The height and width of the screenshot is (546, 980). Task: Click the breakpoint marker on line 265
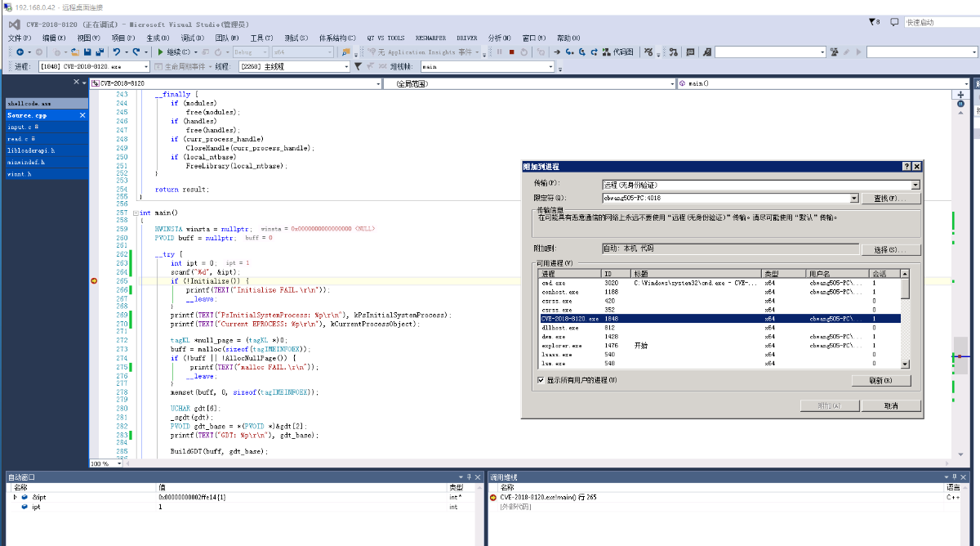[x=94, y=280]
